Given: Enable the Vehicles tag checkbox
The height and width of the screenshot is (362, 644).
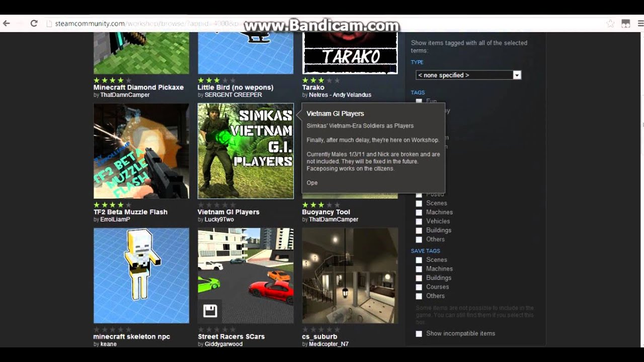Looking at the screenshot, I should point(419,221).
